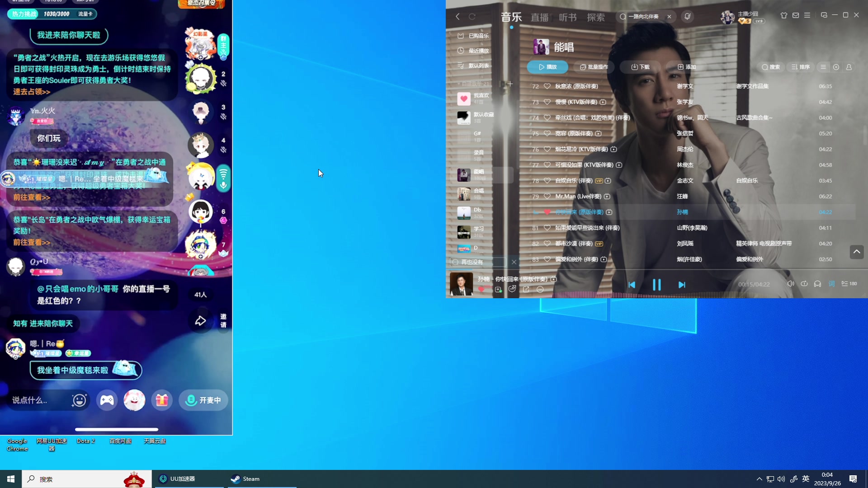Switch playlist to album cover view
Image resolution: width=868 pixels, height=488 pixels.
pyautogui.click(x=836, y=67)
